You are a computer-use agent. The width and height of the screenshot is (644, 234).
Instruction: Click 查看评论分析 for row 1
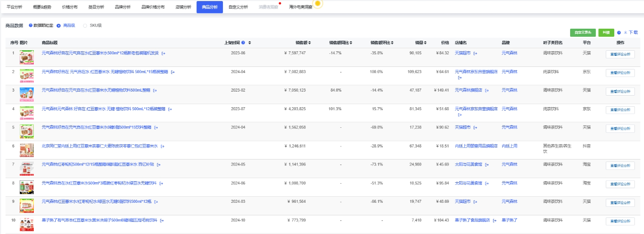[x=620, y=54]
